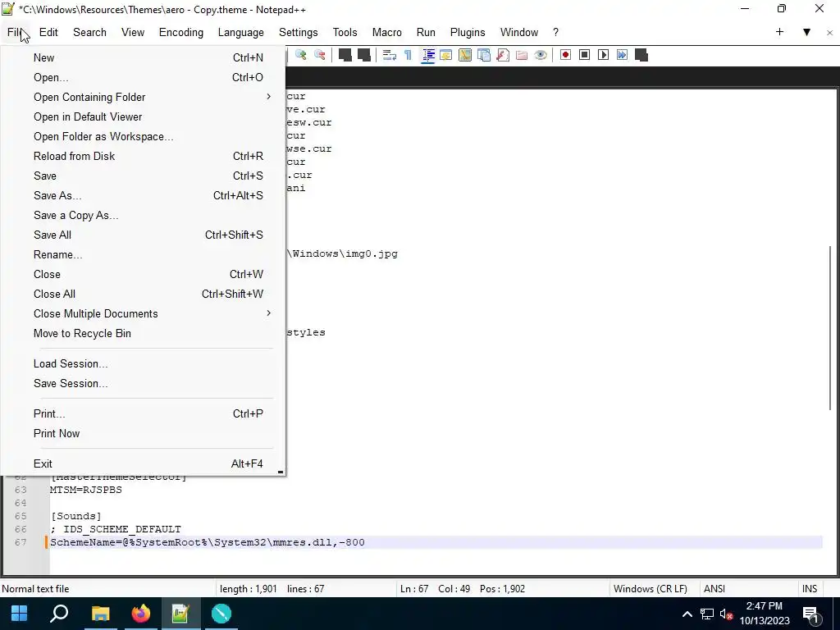
Task: Open the Search menu
Action: click(x=89, y=32)
